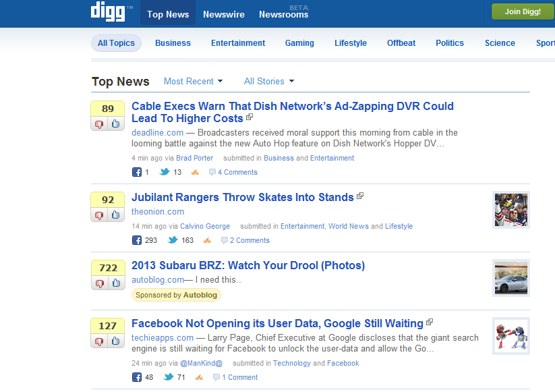
Task: Tweet the Facebook Not Opening story
Action: 169,377
